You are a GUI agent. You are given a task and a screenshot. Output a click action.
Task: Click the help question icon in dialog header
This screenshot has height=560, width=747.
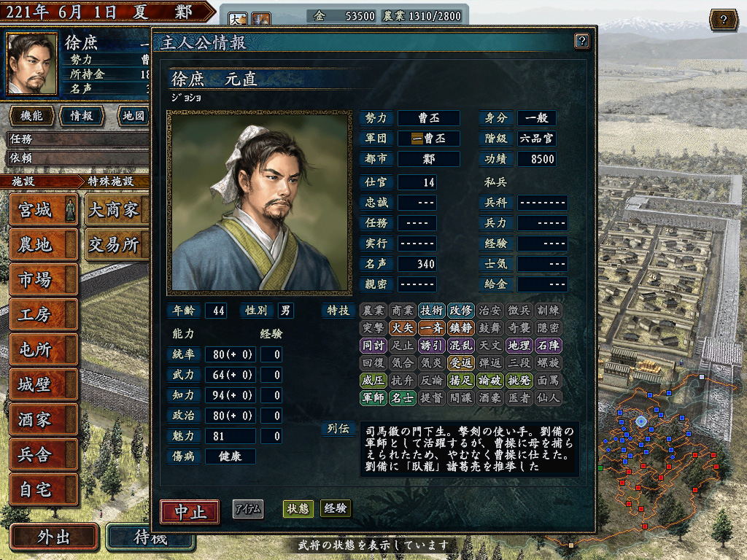point(581,42)
